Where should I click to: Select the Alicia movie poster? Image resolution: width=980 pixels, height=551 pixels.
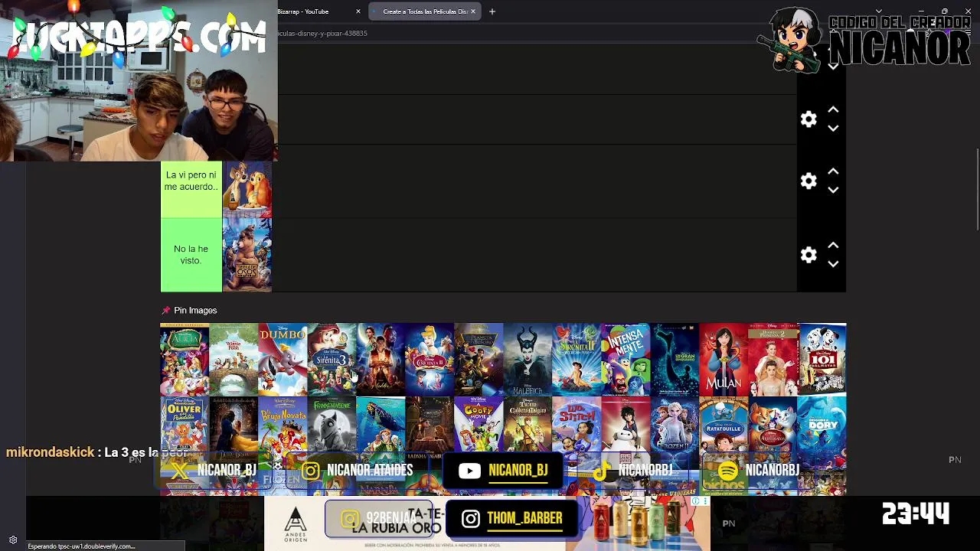pos(185,359)
